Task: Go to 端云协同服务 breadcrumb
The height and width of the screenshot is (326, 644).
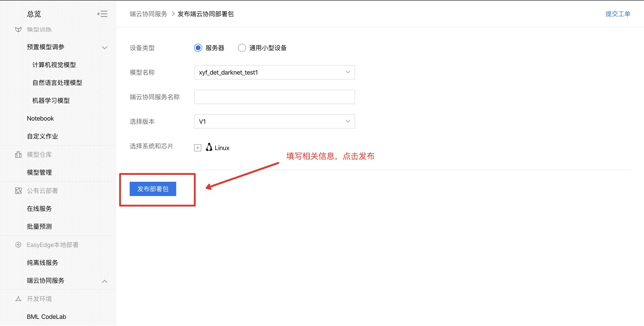Action: click(x=148, y=14)
